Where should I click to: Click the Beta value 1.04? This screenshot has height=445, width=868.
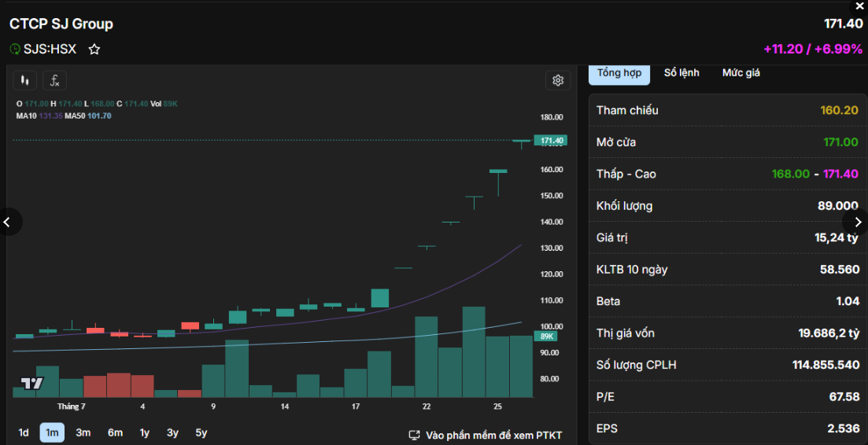click(848, 301)
